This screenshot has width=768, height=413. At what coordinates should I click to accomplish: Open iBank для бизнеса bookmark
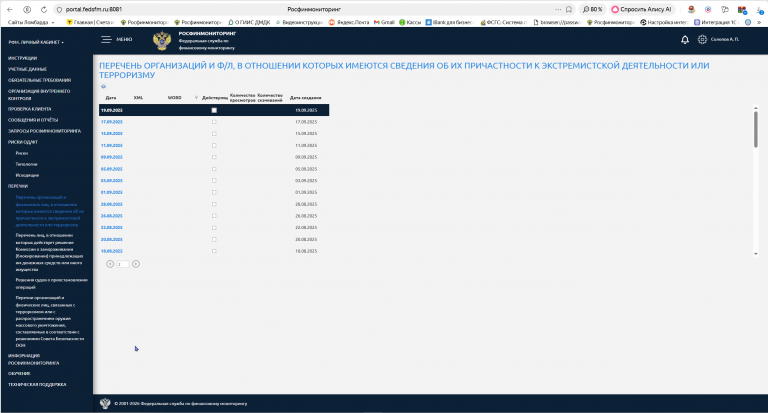coord(450,22)
